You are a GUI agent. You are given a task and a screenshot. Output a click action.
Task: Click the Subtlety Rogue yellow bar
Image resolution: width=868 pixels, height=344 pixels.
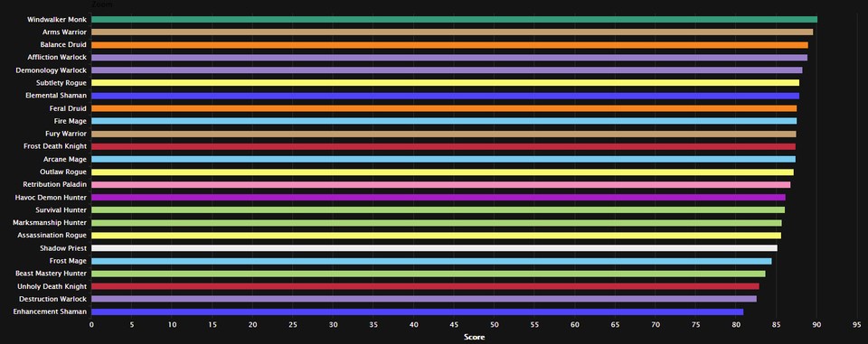click(x=445, y=83)
